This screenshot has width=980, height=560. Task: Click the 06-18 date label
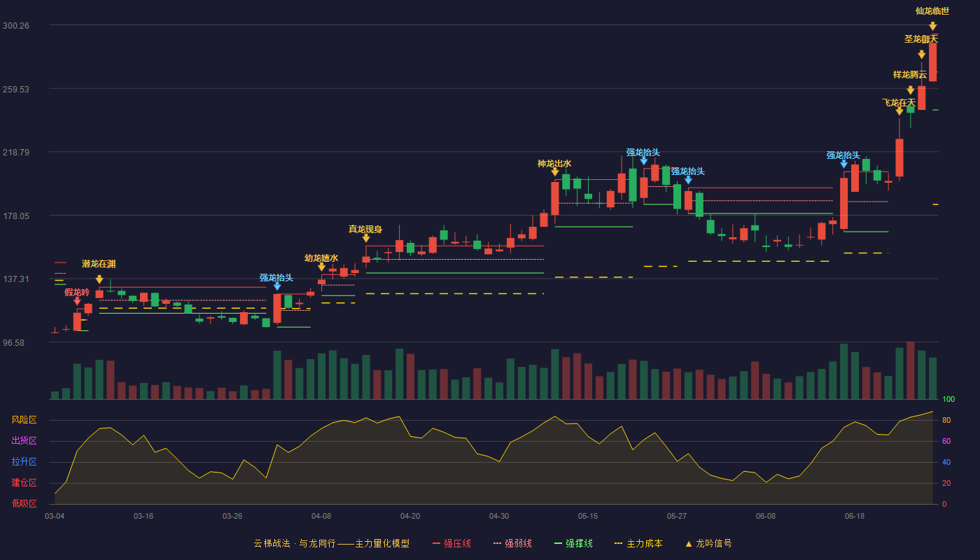point(855,516)
